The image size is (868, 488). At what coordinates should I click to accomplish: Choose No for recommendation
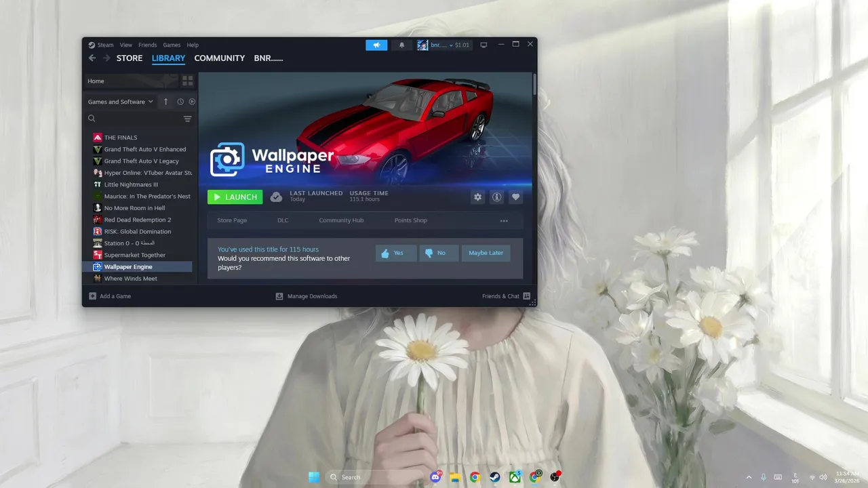pyautogui.click(x=439, y=253)
